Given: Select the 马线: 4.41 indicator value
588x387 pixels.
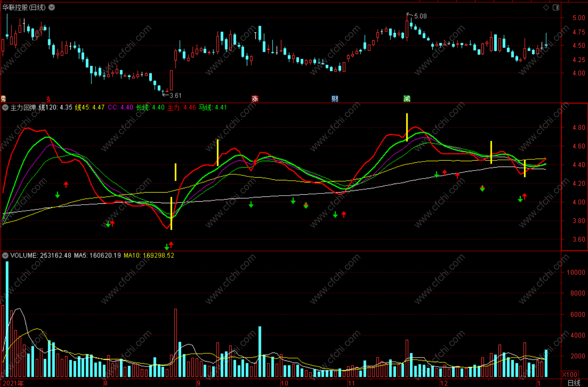Looking at the screenshot, I should [x=213, y=107].
